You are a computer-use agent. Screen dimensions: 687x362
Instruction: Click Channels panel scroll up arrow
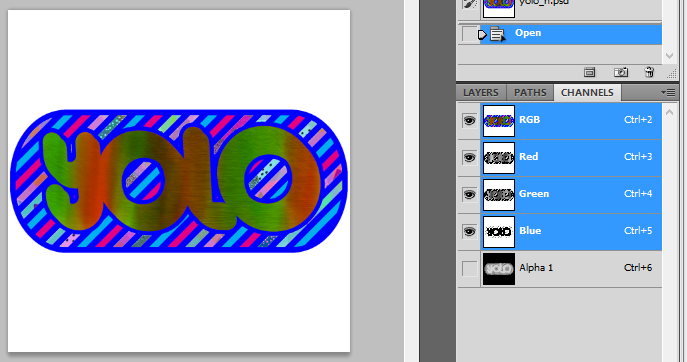click(669, 113)
